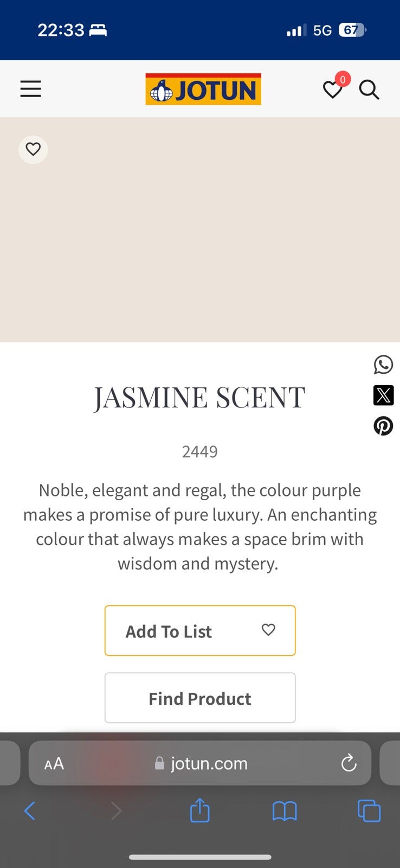Go back to previous page
Image resolution: width=400 pixels, height=868 pixels.
[30, 812]
